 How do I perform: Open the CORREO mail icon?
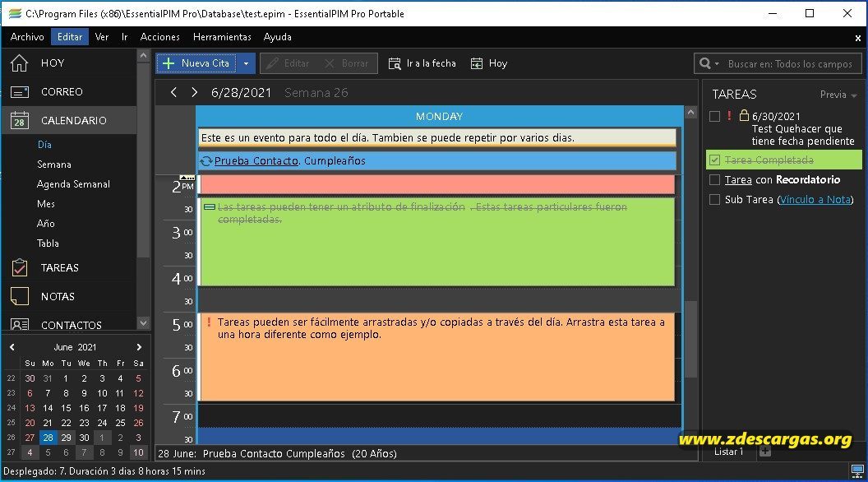20,92
